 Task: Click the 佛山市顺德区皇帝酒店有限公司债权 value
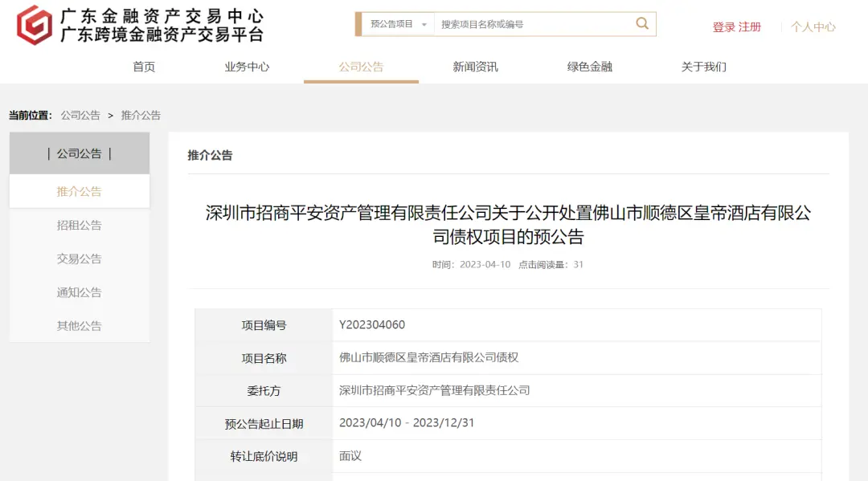(428, 357)
